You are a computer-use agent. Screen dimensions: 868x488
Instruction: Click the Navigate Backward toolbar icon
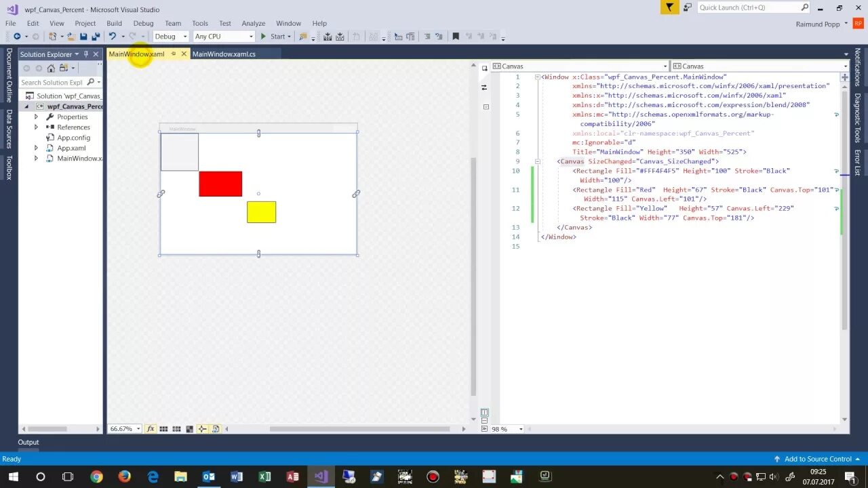coord(17,37)
